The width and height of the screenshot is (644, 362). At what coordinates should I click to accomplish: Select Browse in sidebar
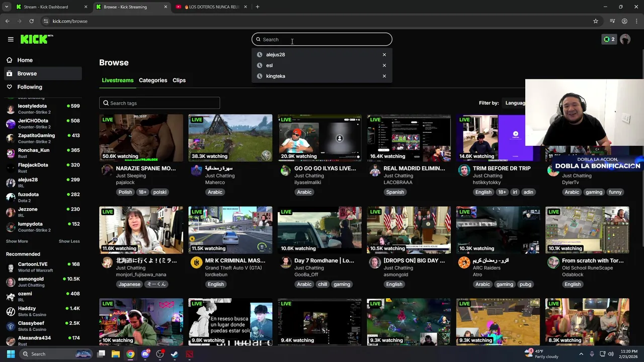[x=42, y=73]
